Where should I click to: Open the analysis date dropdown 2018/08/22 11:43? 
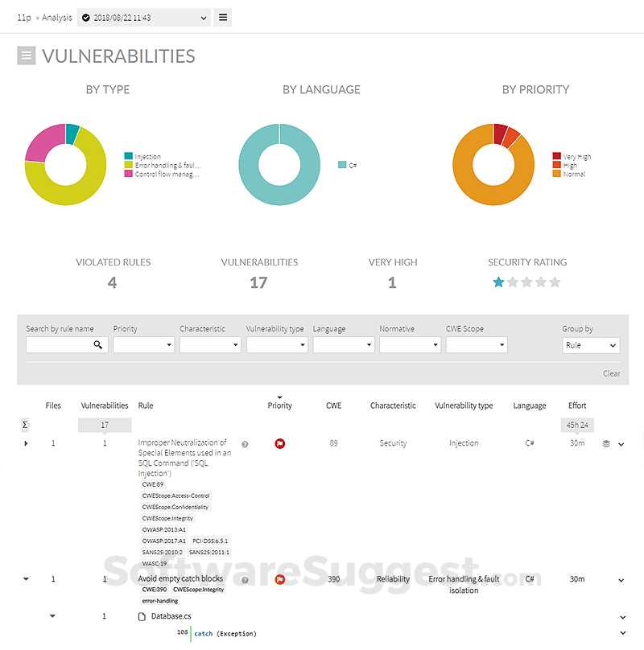143,17
